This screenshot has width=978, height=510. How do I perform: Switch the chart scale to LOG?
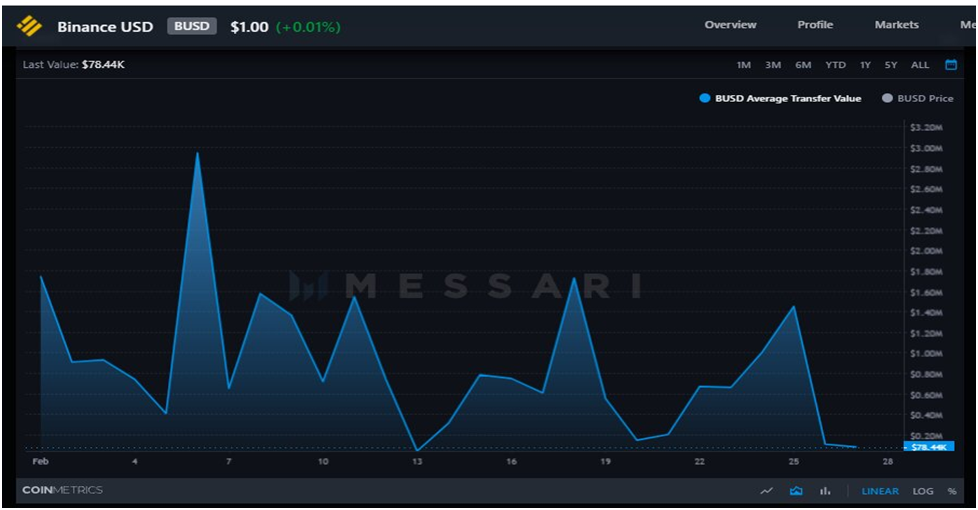pos(923,491)
